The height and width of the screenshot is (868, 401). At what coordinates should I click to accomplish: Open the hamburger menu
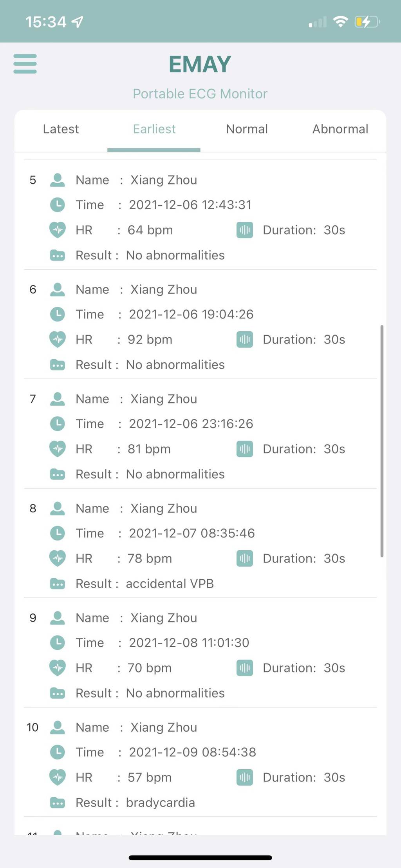coord(25,64)
